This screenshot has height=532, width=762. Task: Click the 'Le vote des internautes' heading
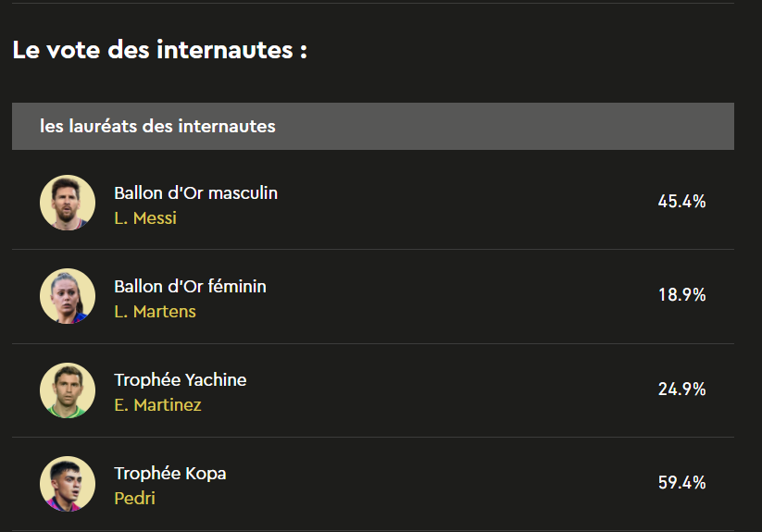click(160, 50)
